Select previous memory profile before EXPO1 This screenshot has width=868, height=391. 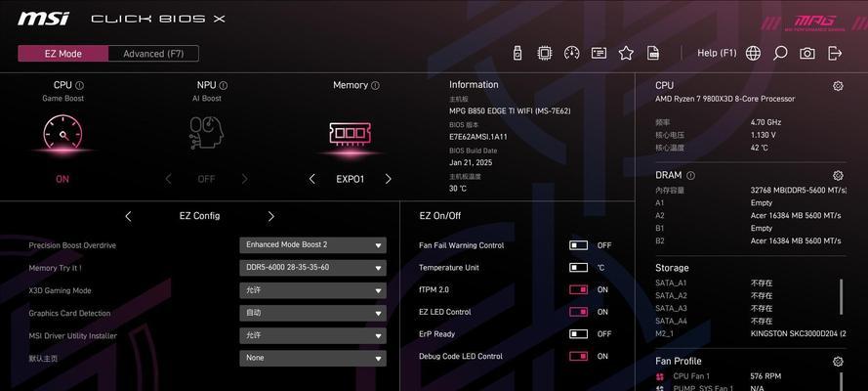pos(311,179)
